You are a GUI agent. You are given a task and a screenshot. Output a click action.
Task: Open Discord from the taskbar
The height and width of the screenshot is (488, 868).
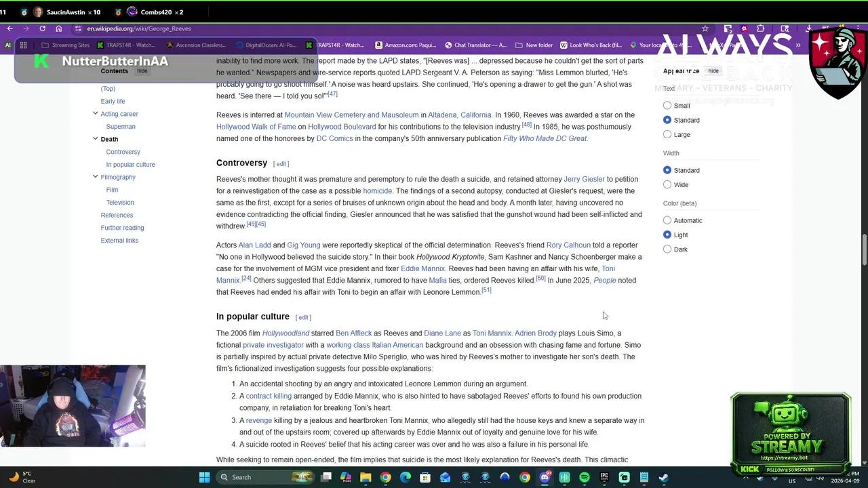coord(545,477)
